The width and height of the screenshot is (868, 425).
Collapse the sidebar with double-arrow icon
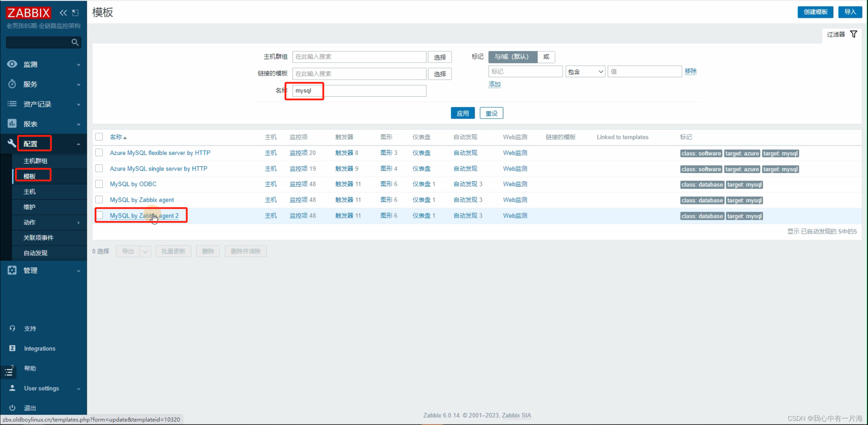(x=63, y=13)
